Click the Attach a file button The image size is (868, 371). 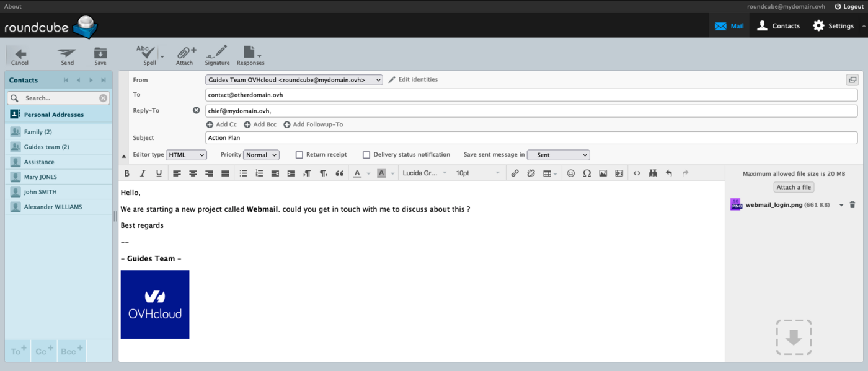point(794,187)
